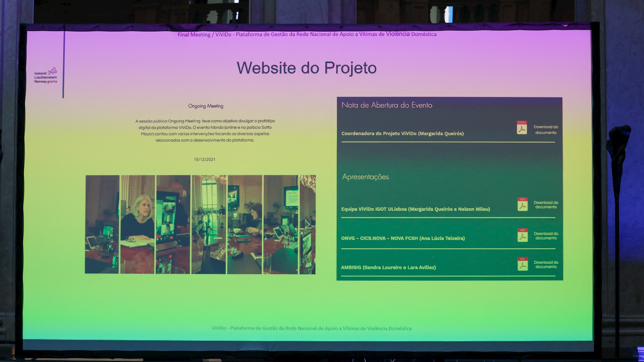The width and height of the screenshot is (644, 362).
Task: Click Download do documento for Ana Lúcia Teixeira
Action: [x=546, y=236]
